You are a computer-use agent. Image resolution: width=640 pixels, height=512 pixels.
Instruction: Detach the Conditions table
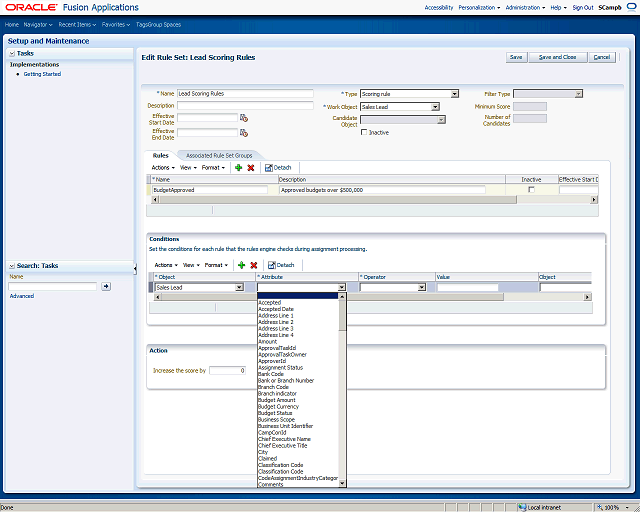point(281,265)
